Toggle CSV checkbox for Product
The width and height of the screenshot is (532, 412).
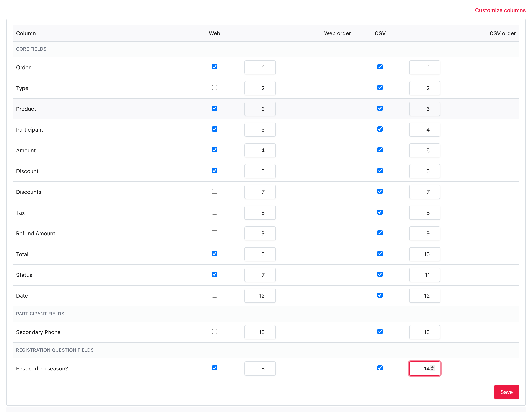tap(380, 108)
